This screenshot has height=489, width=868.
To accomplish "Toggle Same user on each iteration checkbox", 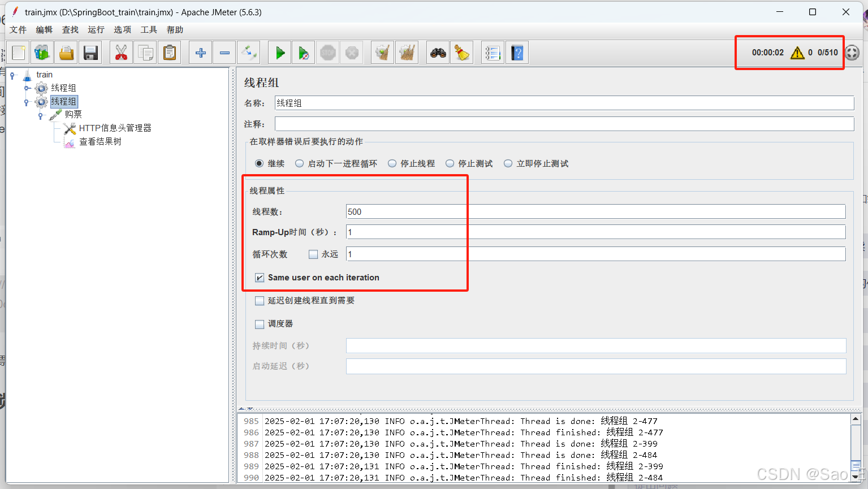I will pos(260,278).
